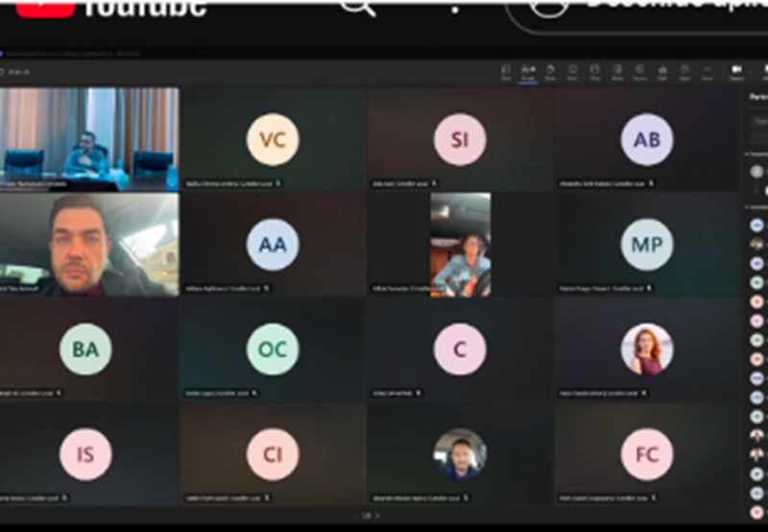Open the View layout icon

pyautogui.click(x=595, y=72)
